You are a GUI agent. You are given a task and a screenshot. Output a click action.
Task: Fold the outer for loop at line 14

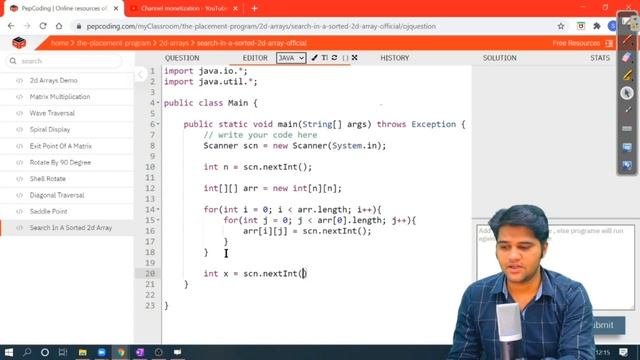(x=158, y=209)
